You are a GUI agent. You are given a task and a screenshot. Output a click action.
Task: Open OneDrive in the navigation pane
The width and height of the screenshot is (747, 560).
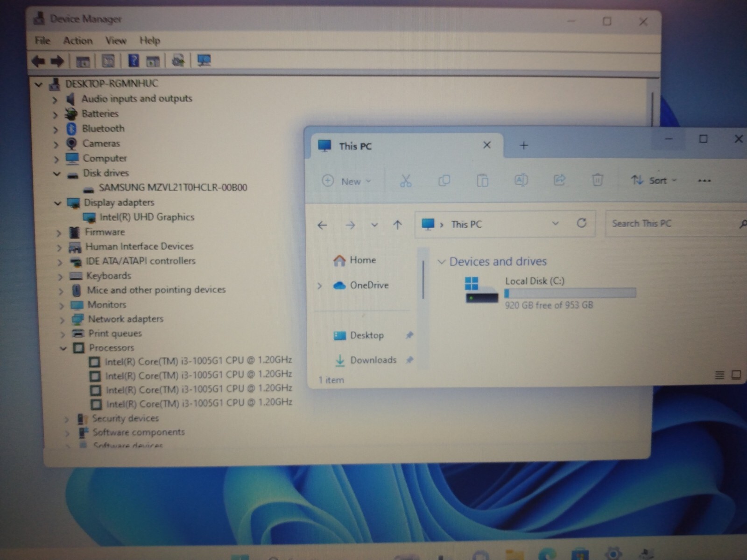click(x=361, y=285)
